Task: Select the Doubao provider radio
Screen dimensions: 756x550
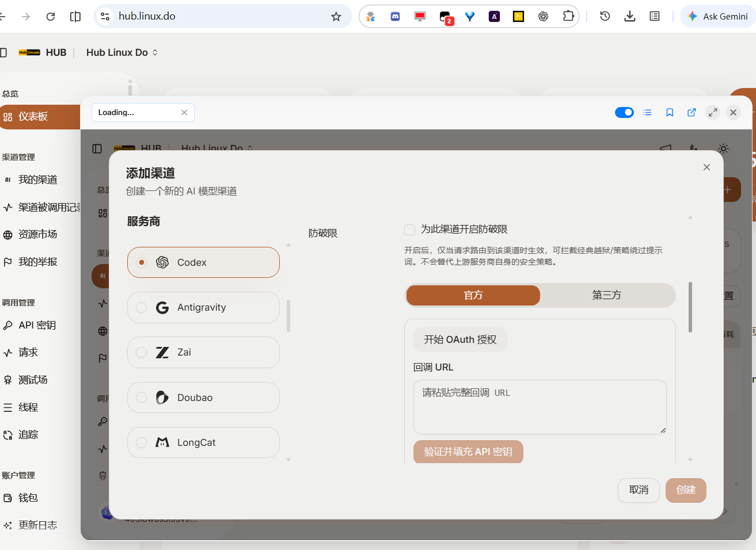Action: 142,397
